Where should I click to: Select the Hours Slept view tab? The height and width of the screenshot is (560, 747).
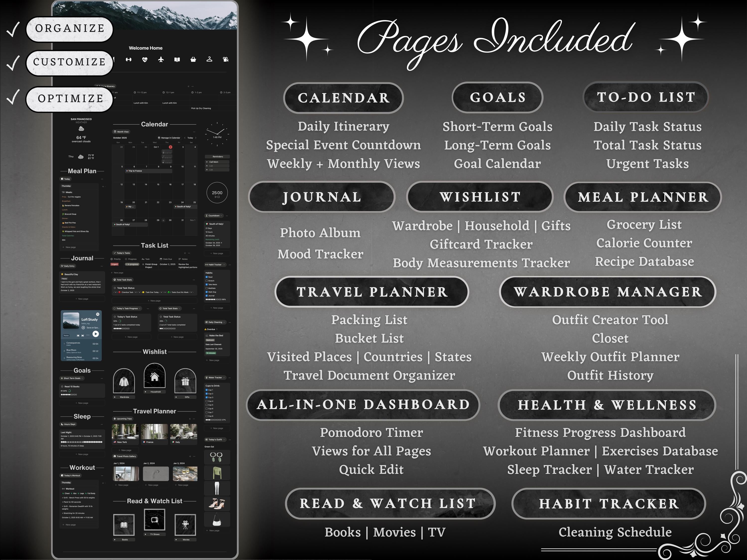68,424
